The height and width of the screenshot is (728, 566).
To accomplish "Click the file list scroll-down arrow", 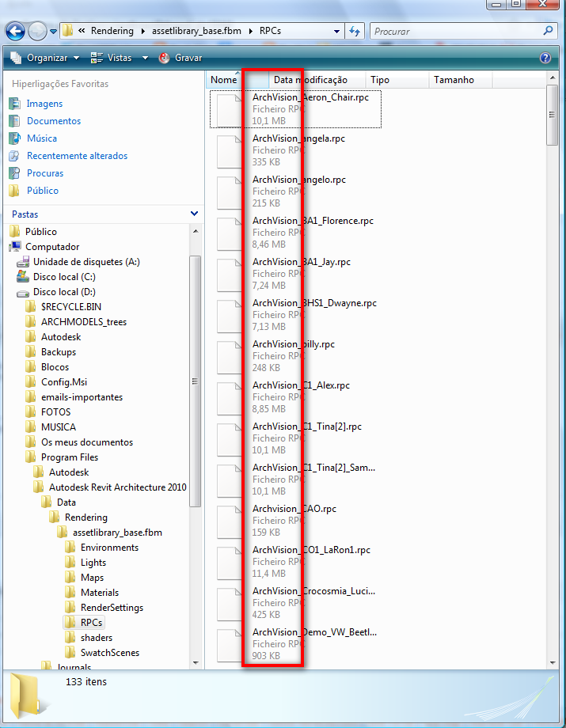I will pyautogui.click(x=552, y=663).
